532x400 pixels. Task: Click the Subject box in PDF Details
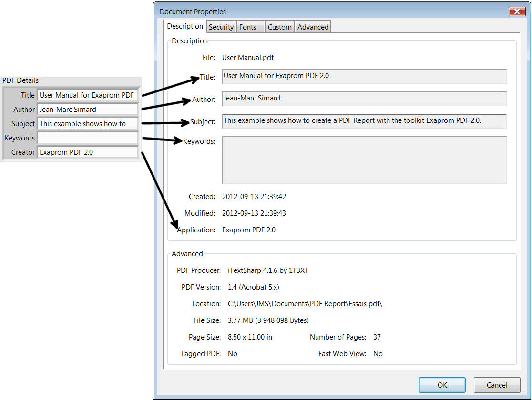pos(88,124)
